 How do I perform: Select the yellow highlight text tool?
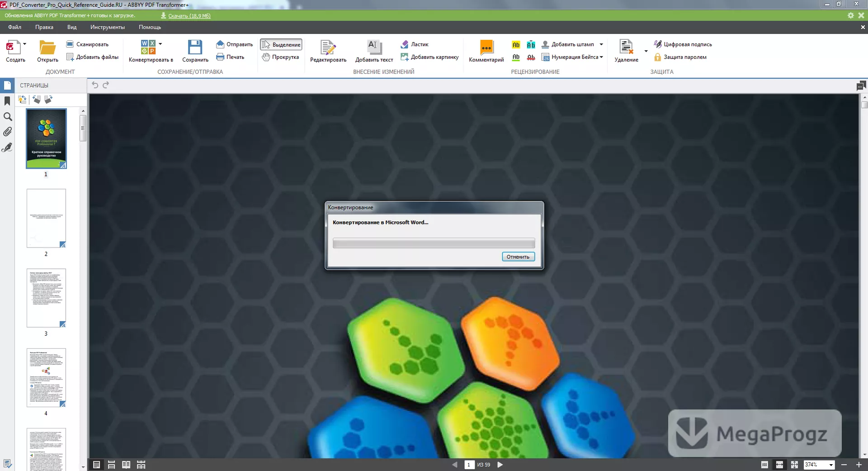(x=516, y=45)
